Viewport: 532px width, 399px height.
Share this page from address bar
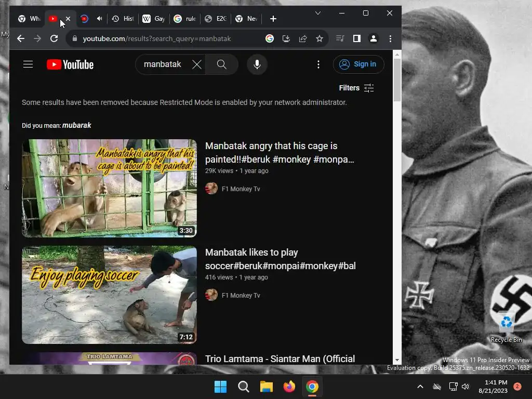tap(303, 38)
